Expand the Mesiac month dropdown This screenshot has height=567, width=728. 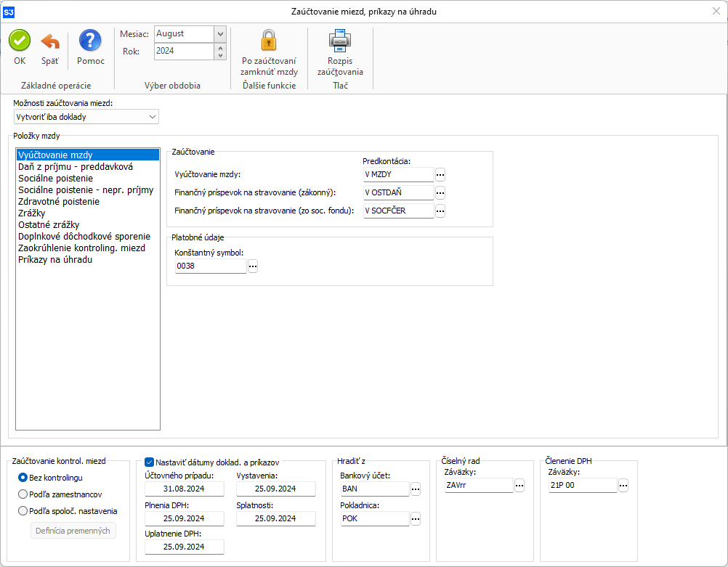coord(221,34)
